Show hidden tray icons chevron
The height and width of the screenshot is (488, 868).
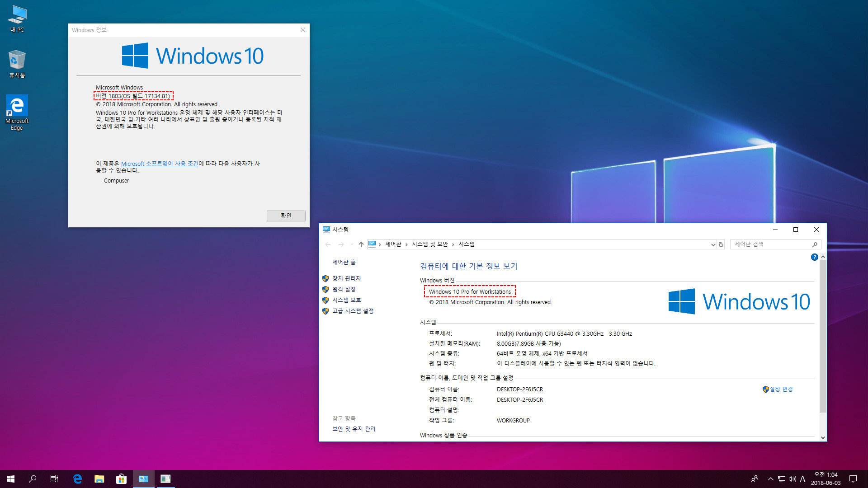770,479
